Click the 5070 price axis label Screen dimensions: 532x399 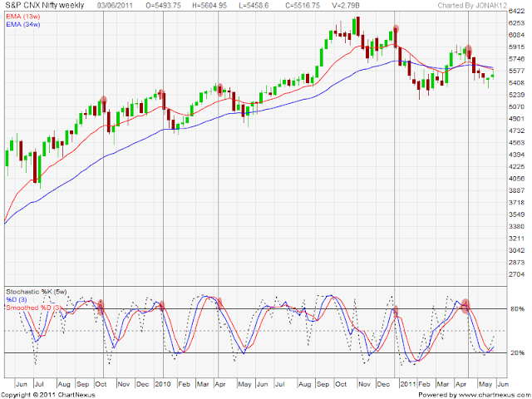(517, 107)
